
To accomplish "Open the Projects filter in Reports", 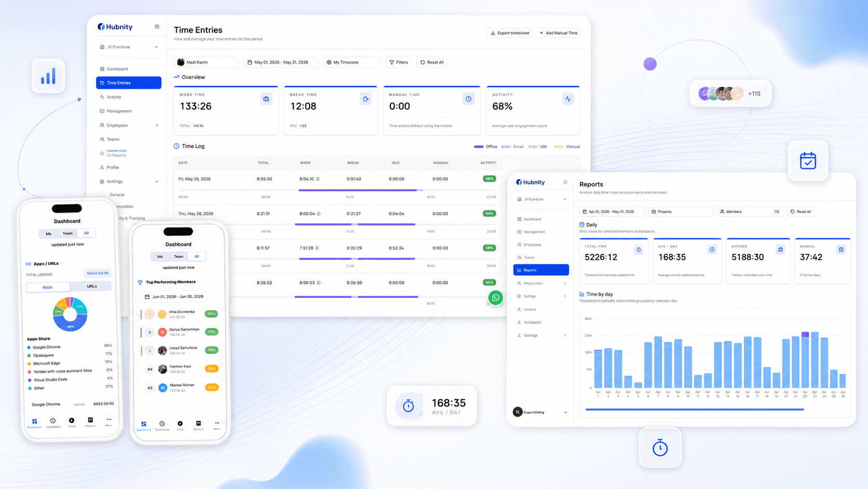I will point(681,212).
